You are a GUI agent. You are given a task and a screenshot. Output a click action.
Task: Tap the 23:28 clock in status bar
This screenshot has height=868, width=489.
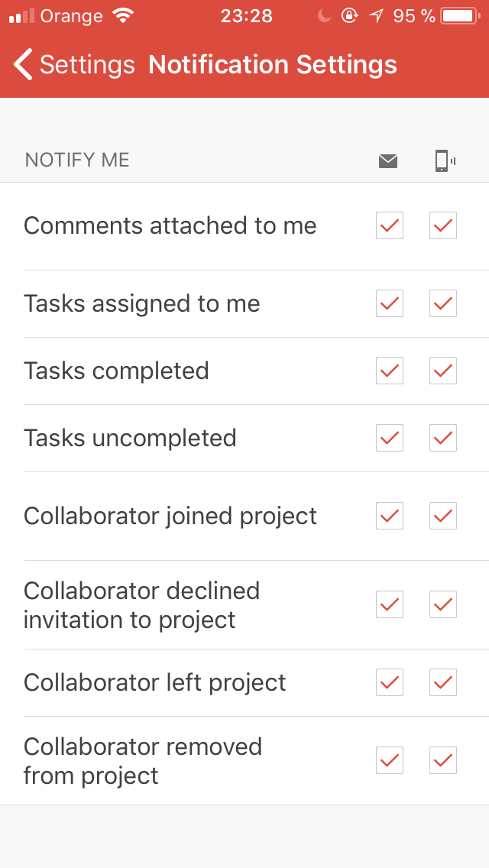pos(247,16)
